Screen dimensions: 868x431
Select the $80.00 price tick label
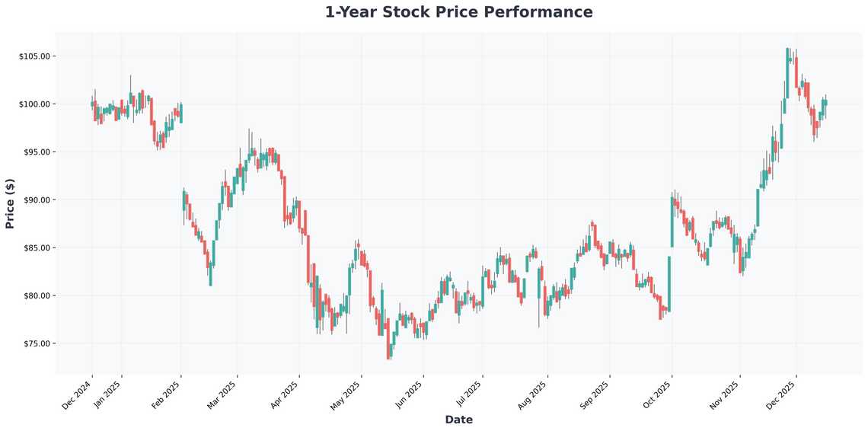click(x=36, y=295)
